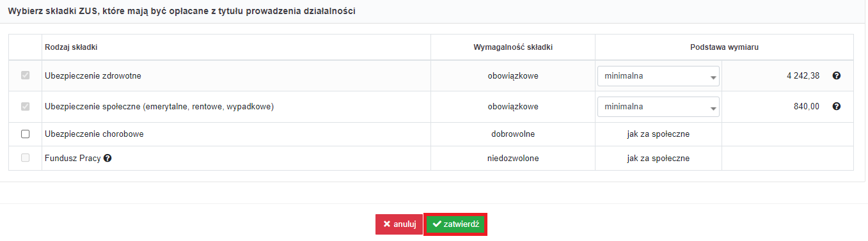The image size is (868, 241).
Task: Open the zdrowotne podstawa wymiaru dropdown
Action: (x=658, y=76)
